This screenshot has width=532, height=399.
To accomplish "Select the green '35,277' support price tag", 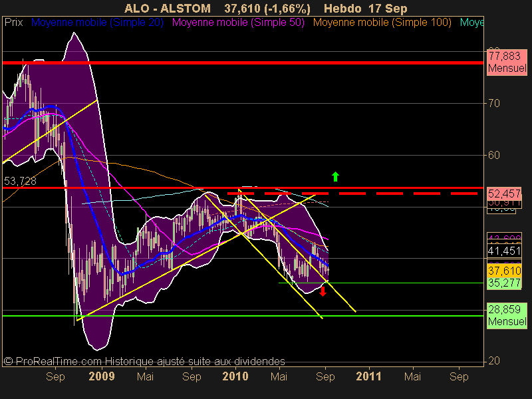I will click(504, 283).
